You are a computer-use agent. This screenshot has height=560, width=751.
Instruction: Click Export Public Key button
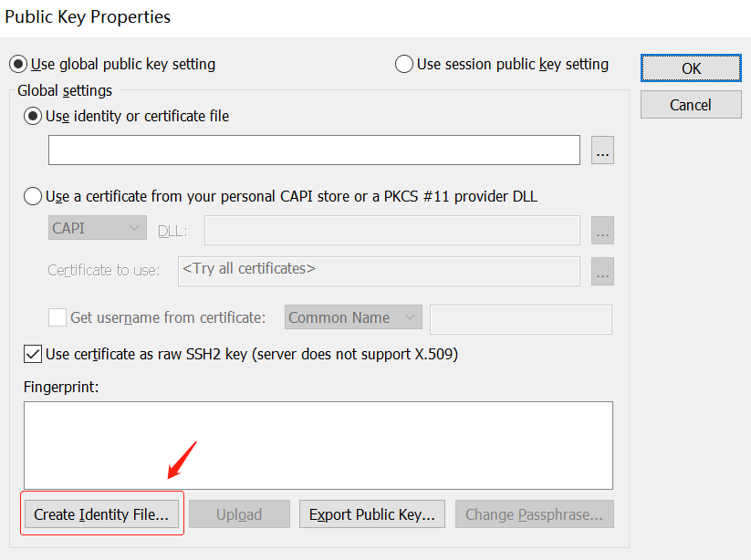pyautogui.click(x=372, y=514)
